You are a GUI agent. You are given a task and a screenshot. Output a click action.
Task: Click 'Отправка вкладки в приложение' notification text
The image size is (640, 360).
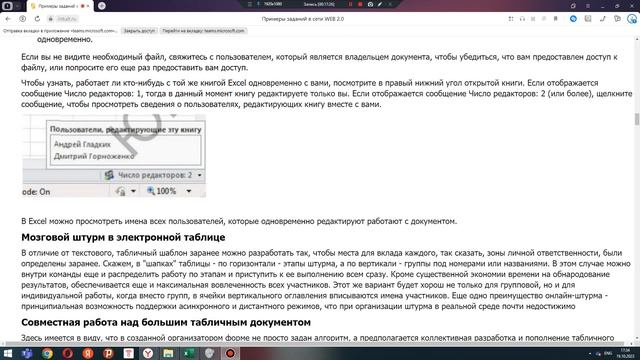pos(60,31)
